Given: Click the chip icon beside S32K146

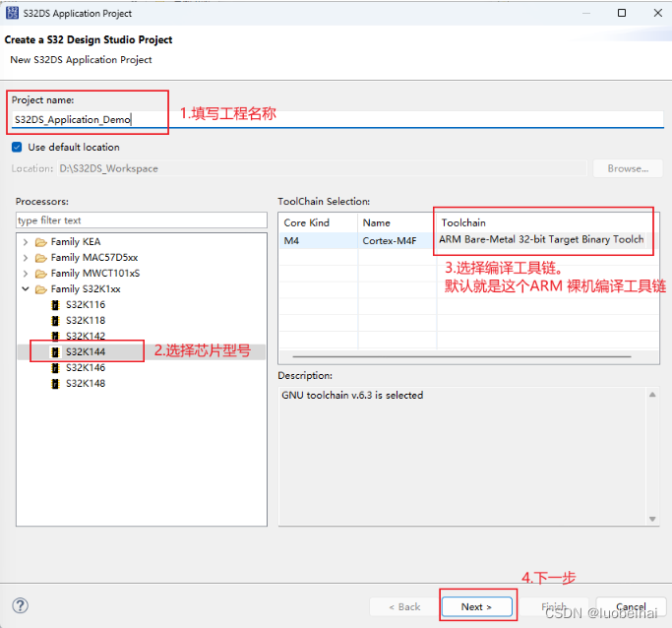Looking at the screenshot, I should pos(55,368).
